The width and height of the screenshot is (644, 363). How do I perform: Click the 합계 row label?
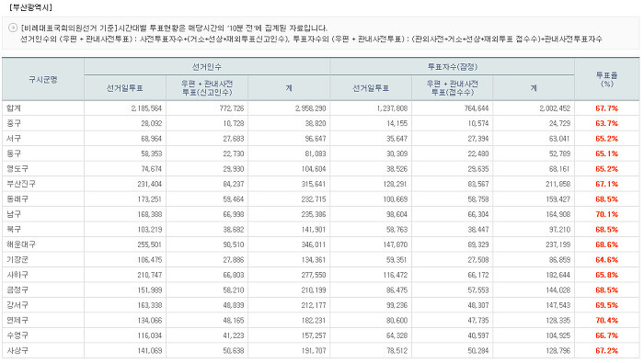tap(14, 108)
